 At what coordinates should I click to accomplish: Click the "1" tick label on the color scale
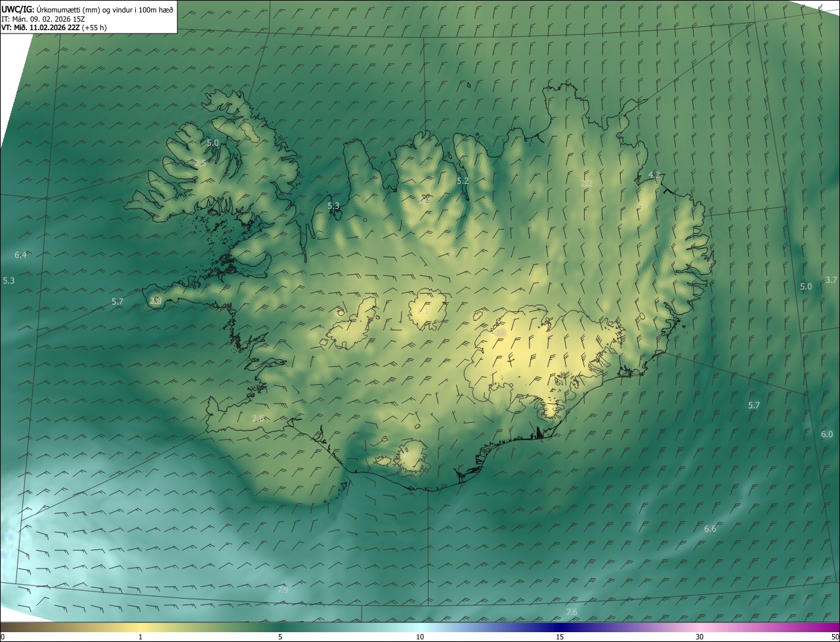click(x=140, y=637)
